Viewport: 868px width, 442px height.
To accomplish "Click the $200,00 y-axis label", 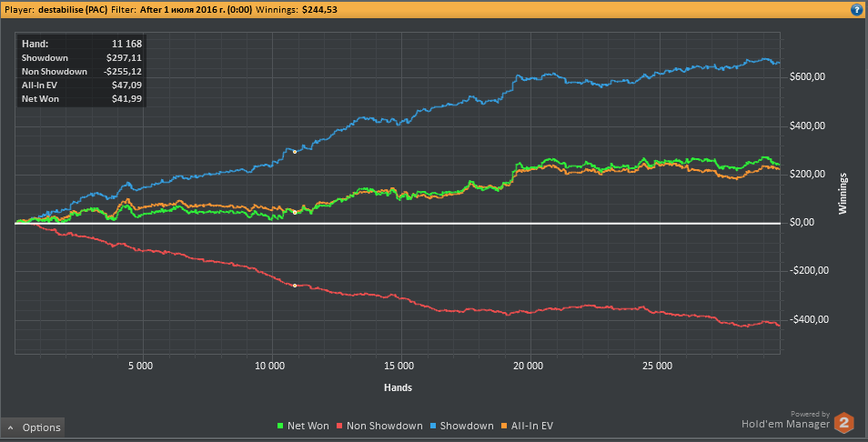I will 807,175.
